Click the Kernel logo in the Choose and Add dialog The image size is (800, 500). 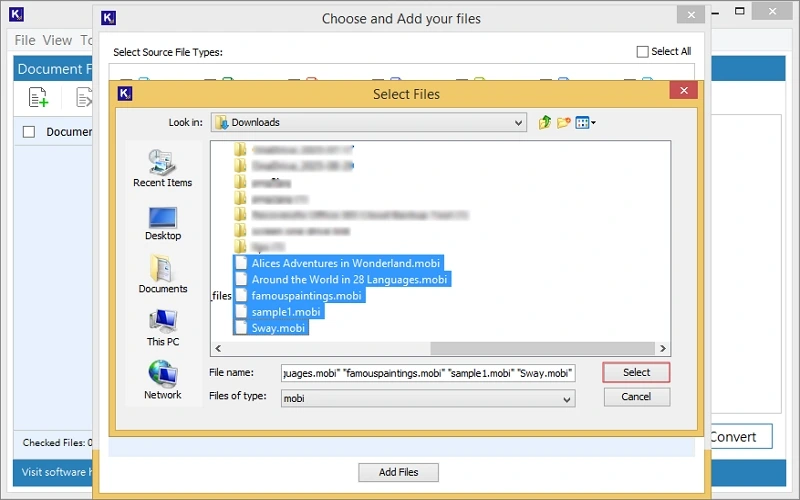pos(109,18)
